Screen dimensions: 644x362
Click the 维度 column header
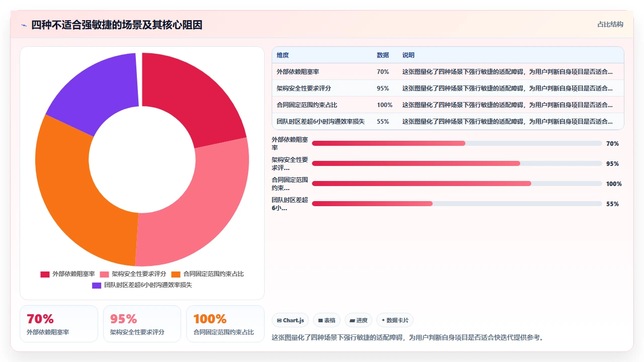click(x=283, y=55)
